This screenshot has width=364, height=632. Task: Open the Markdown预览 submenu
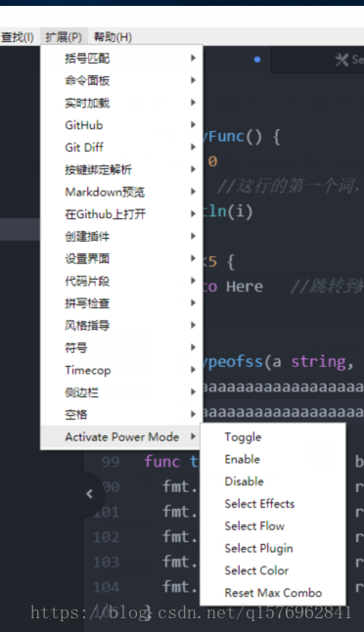tap(121, 192)
